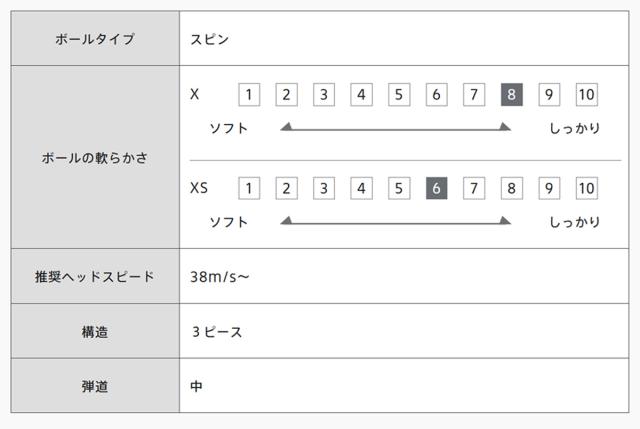Click the スピン ball type value

click(210, 39)
